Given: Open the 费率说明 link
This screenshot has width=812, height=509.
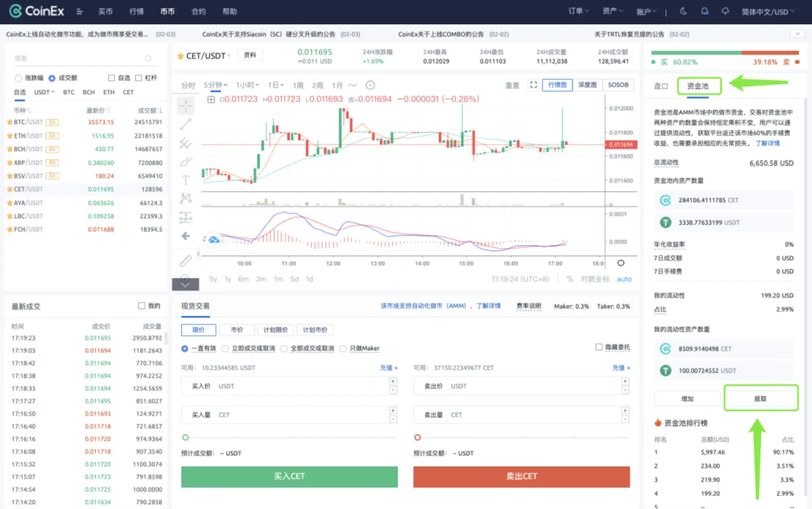Looking at the screenshot, I should pyautogui.click(x=528, y=306).
